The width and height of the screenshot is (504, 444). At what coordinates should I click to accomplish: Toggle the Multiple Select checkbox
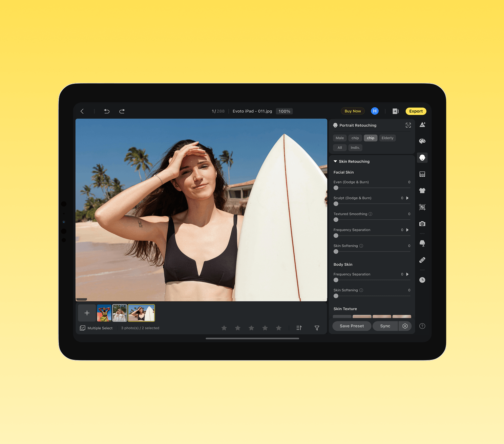click(83, 328)
